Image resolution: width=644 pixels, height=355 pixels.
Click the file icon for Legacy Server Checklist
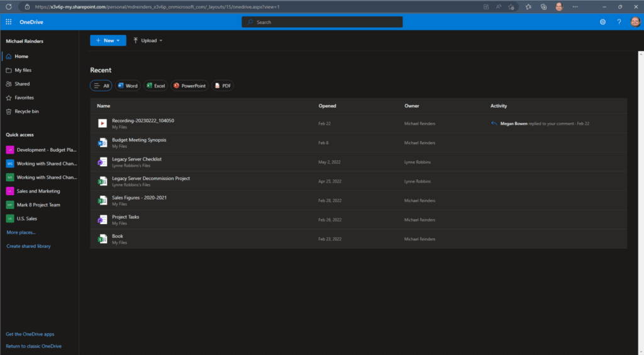click(103, 162)
